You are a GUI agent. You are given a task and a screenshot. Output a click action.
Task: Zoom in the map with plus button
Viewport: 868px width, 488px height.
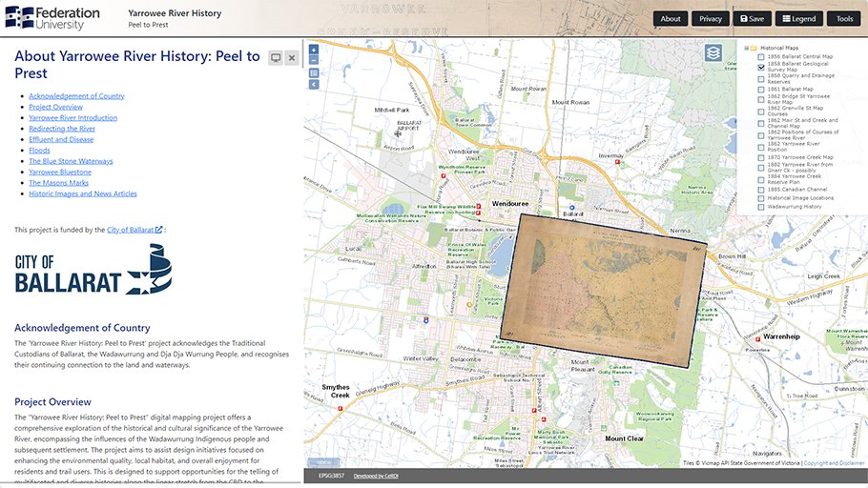pos(313,50)
